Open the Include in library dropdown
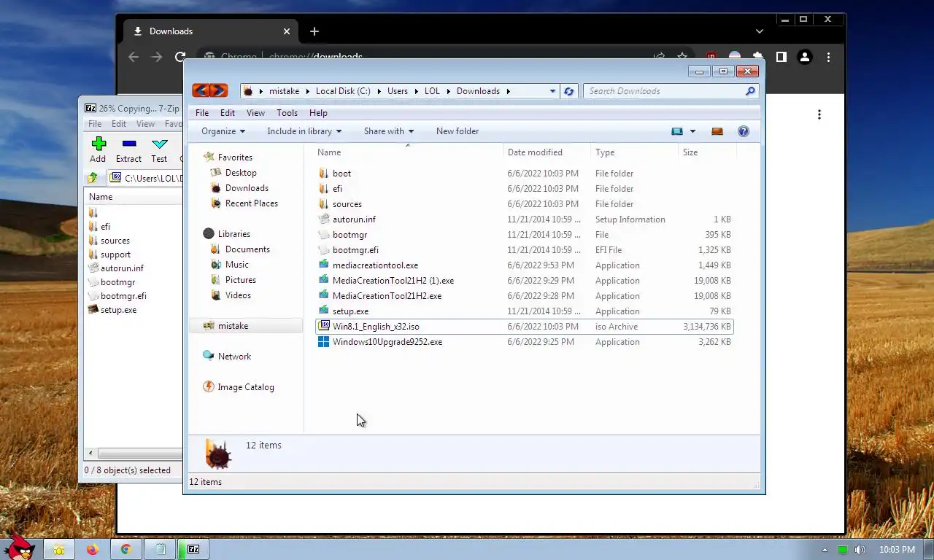 click(304, 131)
